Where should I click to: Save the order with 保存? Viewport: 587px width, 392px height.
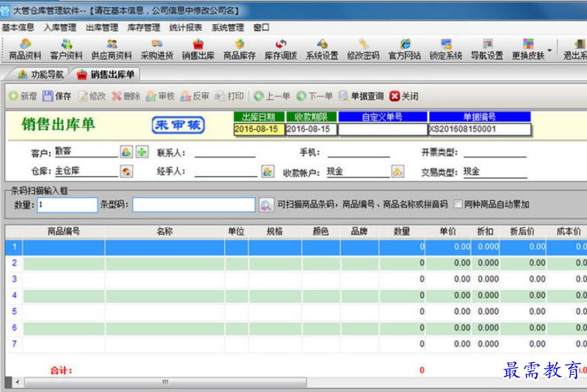coord(57,96)
